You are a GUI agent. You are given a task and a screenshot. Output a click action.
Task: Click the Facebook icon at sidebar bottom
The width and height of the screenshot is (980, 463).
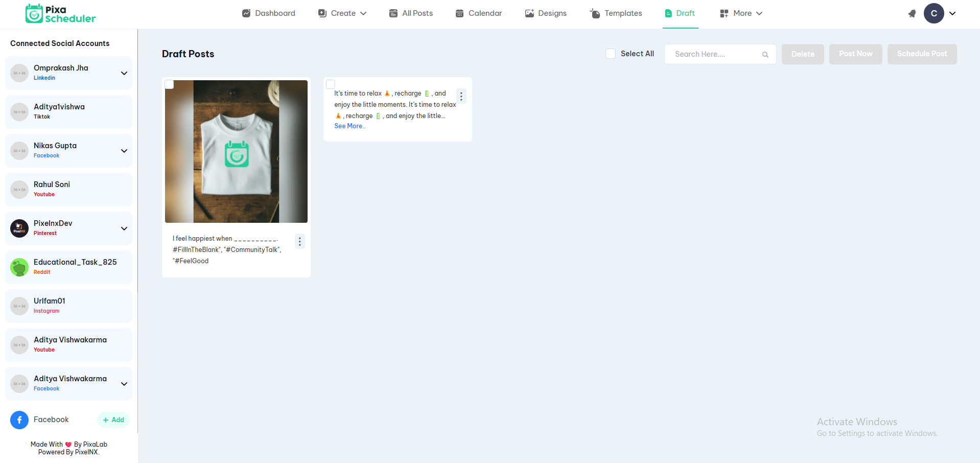tap(19, 420)
